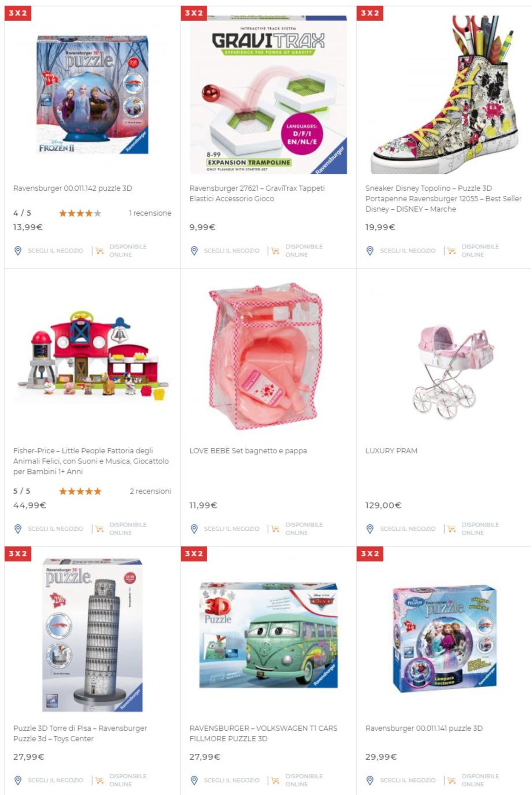
Task: Click cart icon under LUXURY PRAM
Action: pos(452,529)
